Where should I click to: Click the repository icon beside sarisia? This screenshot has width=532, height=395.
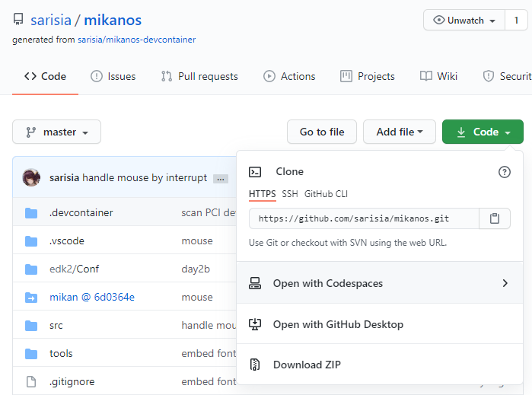tap(18, 20)
